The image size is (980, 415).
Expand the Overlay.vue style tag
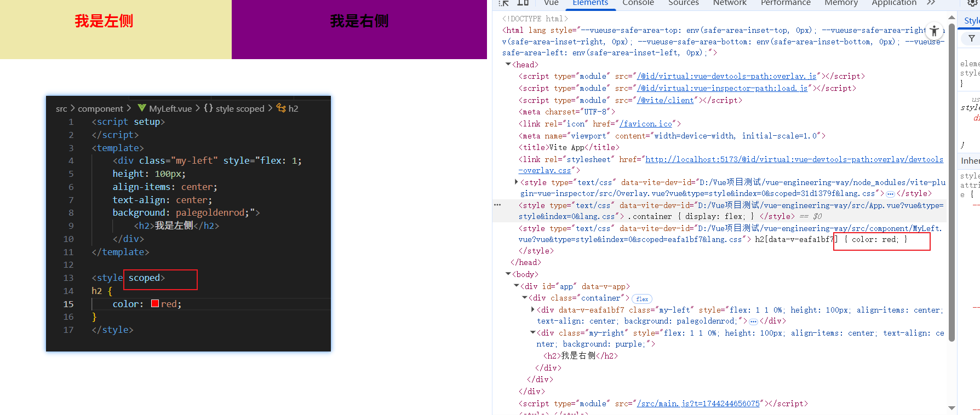[x=516, y=182]
